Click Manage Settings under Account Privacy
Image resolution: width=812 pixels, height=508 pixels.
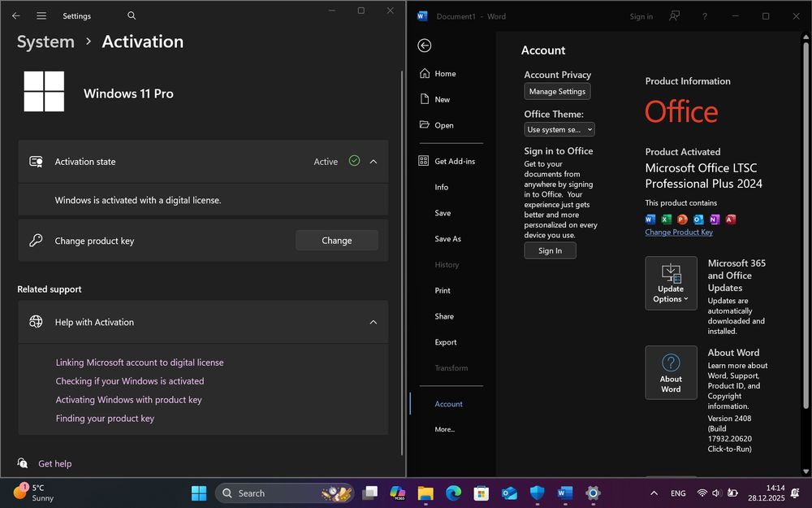coord(557,91)
